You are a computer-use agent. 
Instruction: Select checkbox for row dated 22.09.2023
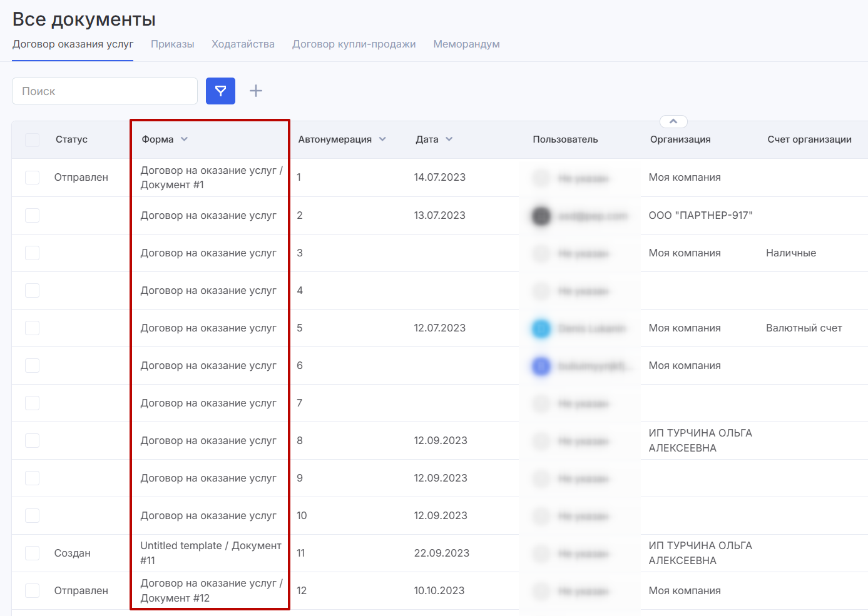33,553
